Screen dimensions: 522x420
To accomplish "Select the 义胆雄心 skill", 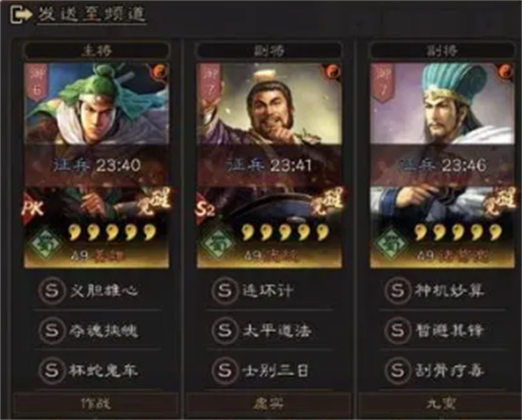I will (103, 291).
